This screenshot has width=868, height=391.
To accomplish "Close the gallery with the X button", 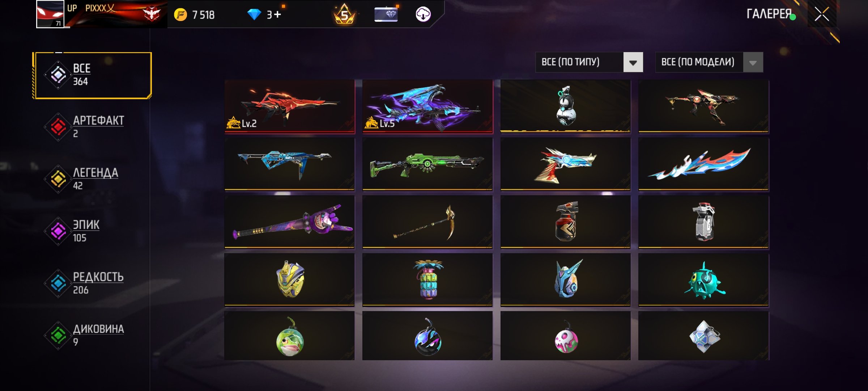I will (822, 14).
